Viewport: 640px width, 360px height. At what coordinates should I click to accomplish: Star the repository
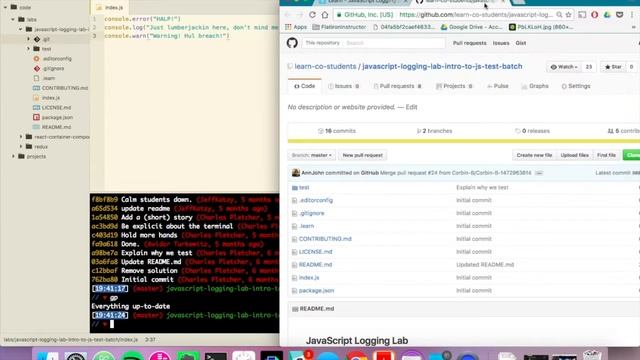[x=613, y=67]
